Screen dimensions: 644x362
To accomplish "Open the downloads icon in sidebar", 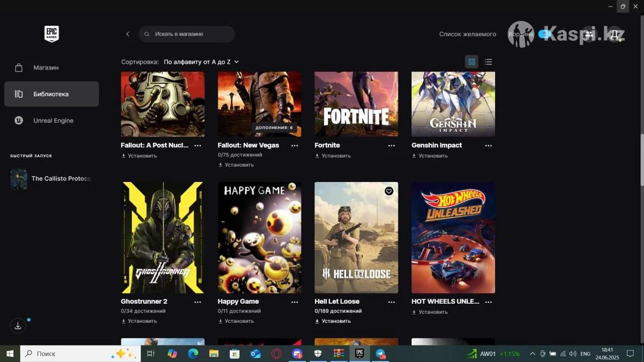I will pyautogui.click(x=18, y=326).
